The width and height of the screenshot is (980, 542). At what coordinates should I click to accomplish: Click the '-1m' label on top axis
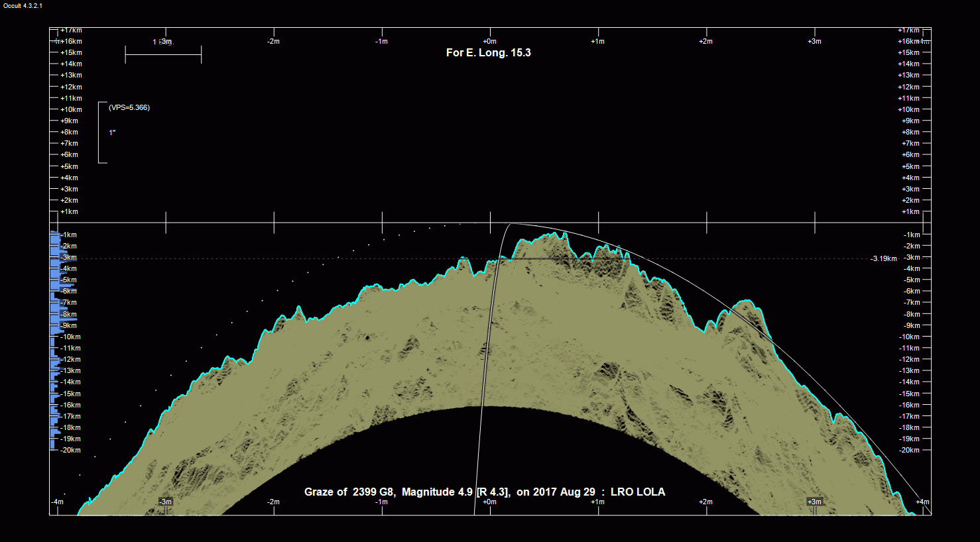pyautogui.click(x=381, y=41)
